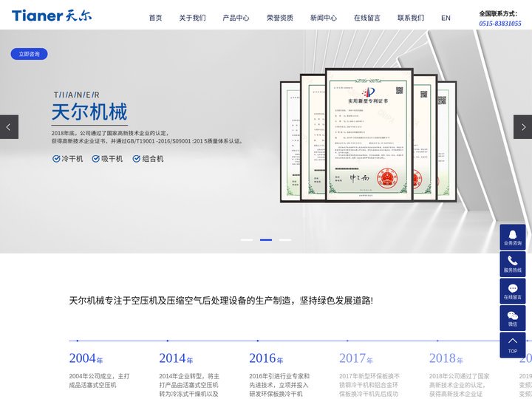Open 在线留言 in top navigation
532x399 pixels.
367,18
